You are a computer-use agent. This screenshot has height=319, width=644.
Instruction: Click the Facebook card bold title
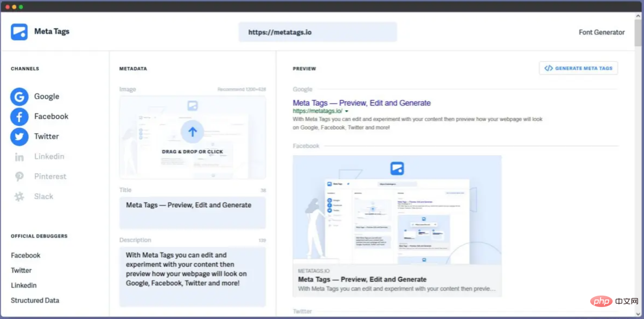pyautogui.click(x=362, y=279)
